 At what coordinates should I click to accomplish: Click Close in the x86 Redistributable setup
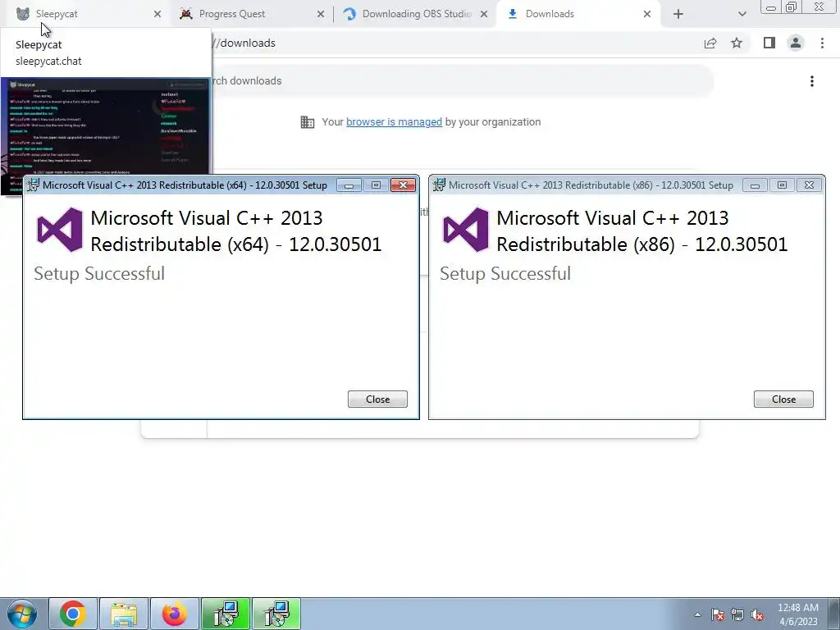783,399
